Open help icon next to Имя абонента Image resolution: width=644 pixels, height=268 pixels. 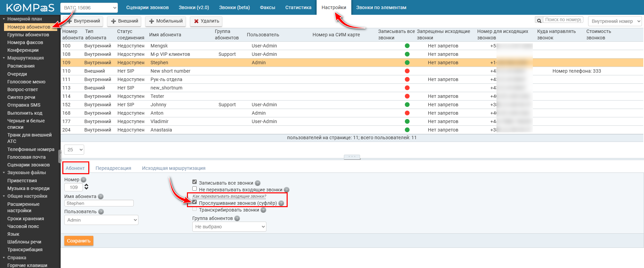point(100,197)
